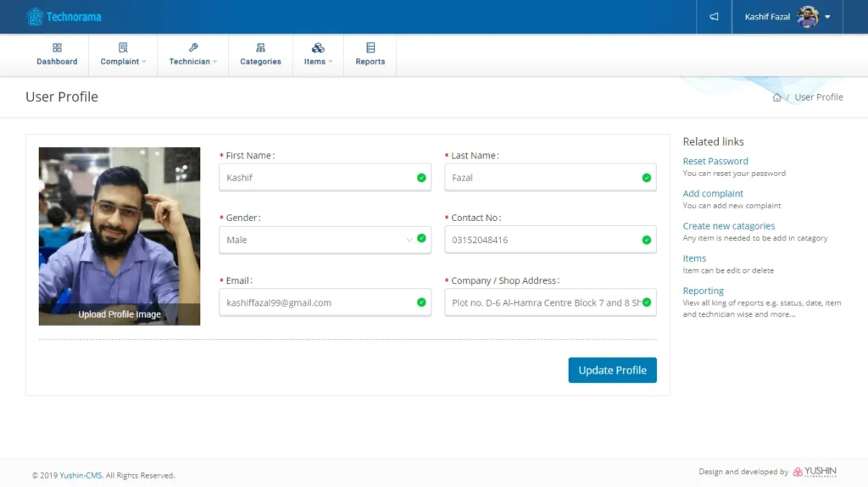
Task: Expand the Technician menu arrow
Action: point(215,62)
